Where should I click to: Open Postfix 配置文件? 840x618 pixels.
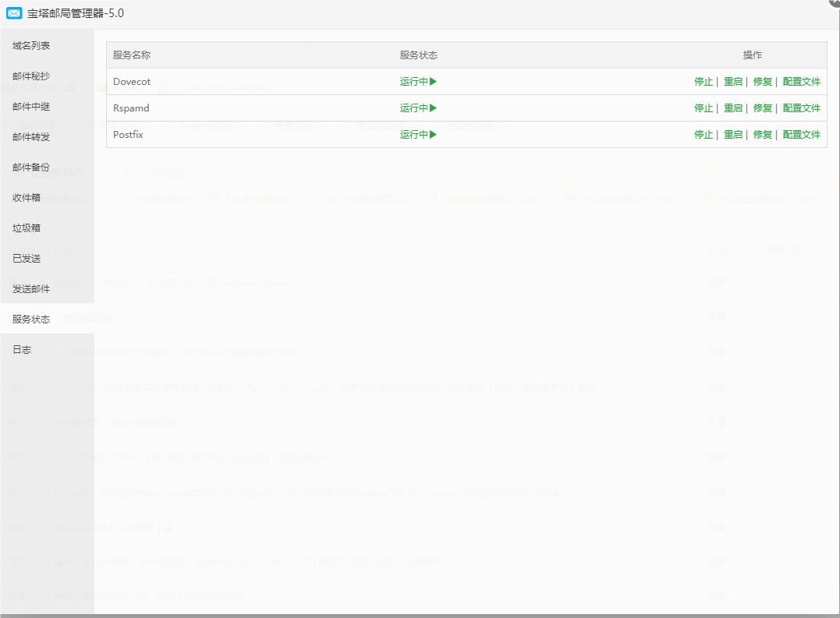point(802,134)
